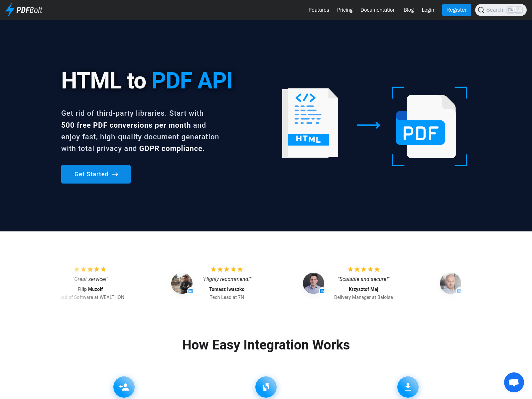532x399 pixels.
Task: Open the Documentation section
Action: click(x=378, y=10)
